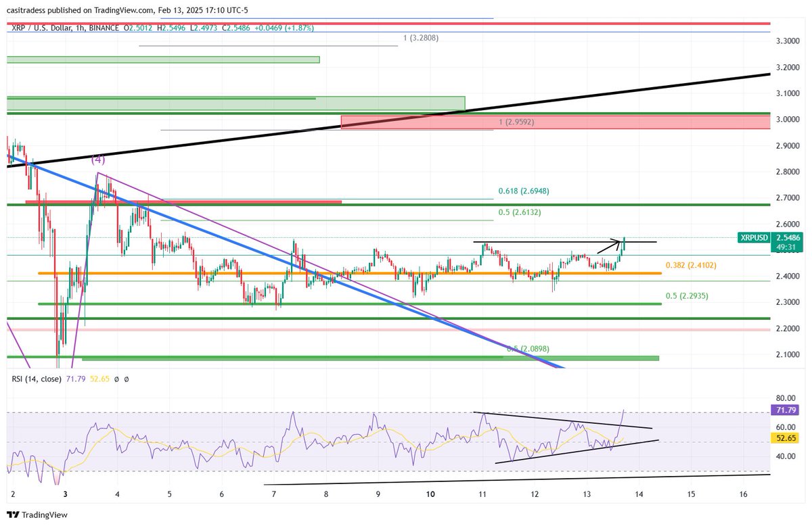Click 60.00 on the RSI scale

[x=784, y=427]
